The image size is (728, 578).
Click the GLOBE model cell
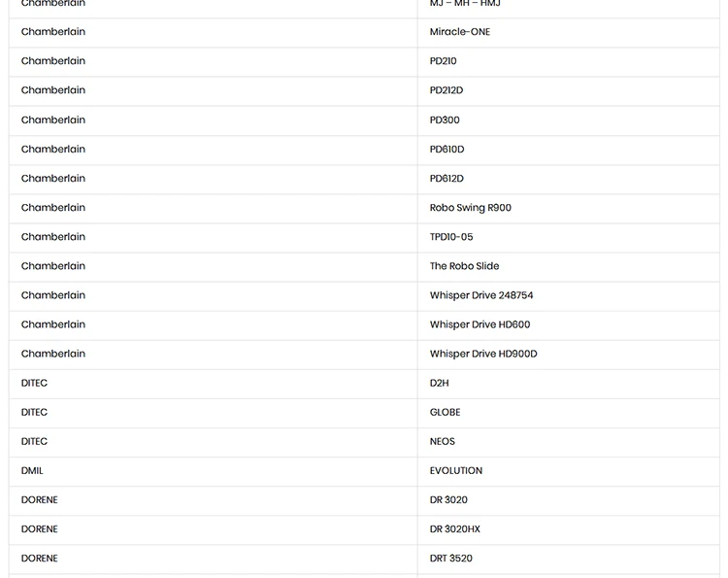pyautogui.click(x=568, y=413)
